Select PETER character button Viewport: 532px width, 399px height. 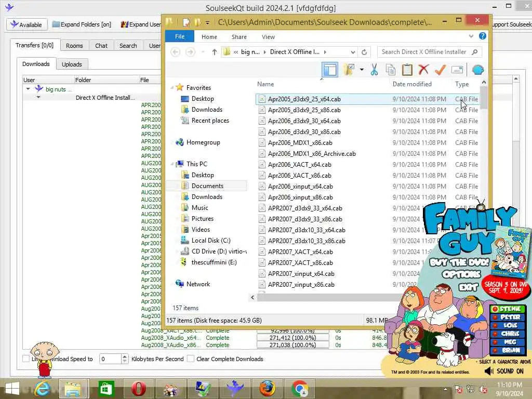click(x=507, y=317)
